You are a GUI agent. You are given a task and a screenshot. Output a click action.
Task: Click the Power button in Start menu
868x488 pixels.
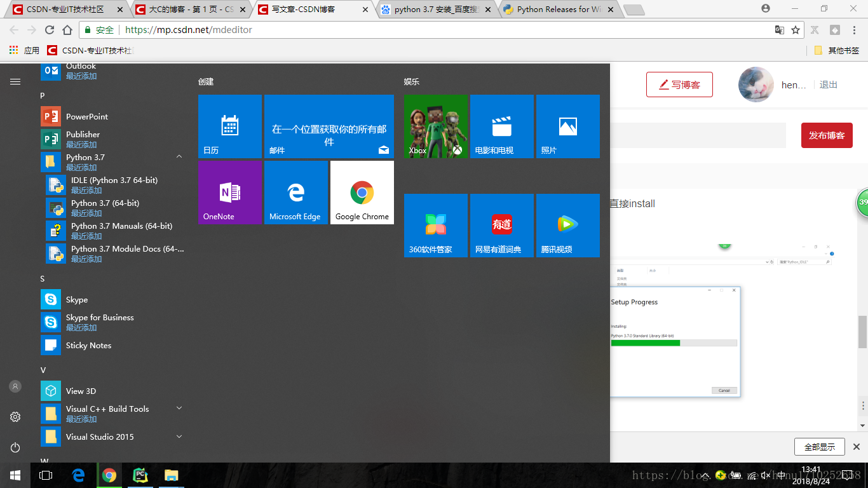(x=15, y=447)
